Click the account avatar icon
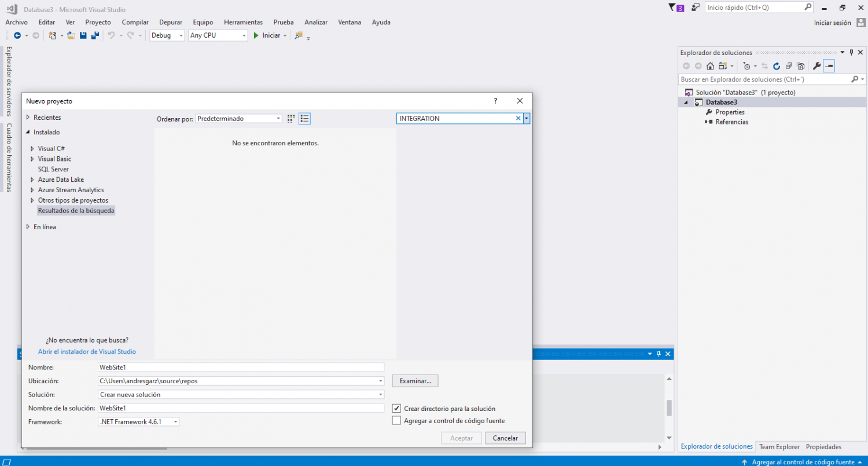Image resolution: width=868 pixels, height=466 pixels. click(x=861, y=23)
